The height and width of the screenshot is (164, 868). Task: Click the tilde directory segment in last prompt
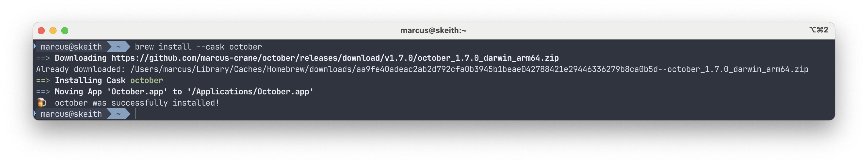[118, 114]
